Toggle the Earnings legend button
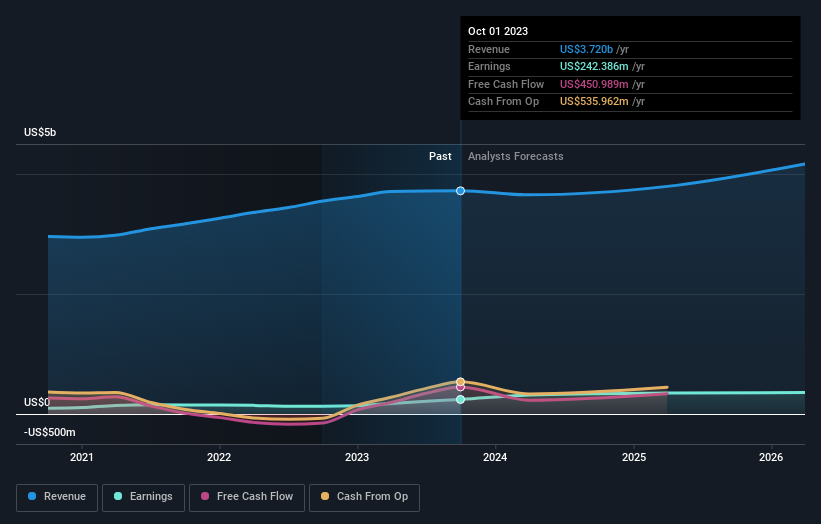 (x=143, y=497)
